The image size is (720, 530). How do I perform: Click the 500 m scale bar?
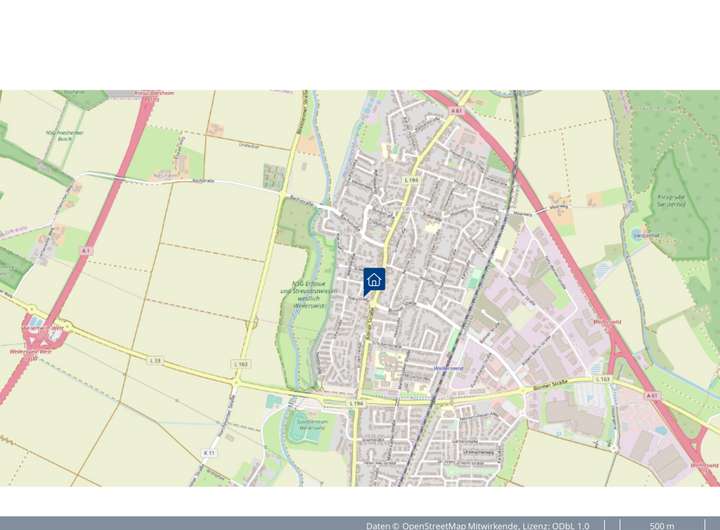point(662,525)
